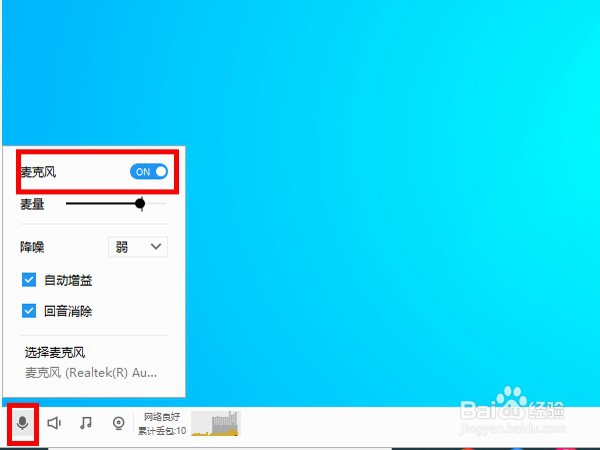
Task: Select the 麦克风 (Realtek(R) Au... device
Action: [x=91, y=372]
